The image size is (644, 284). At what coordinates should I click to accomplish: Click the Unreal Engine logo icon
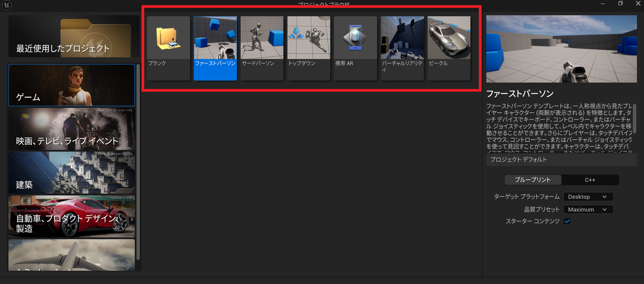tap(7, 5)
